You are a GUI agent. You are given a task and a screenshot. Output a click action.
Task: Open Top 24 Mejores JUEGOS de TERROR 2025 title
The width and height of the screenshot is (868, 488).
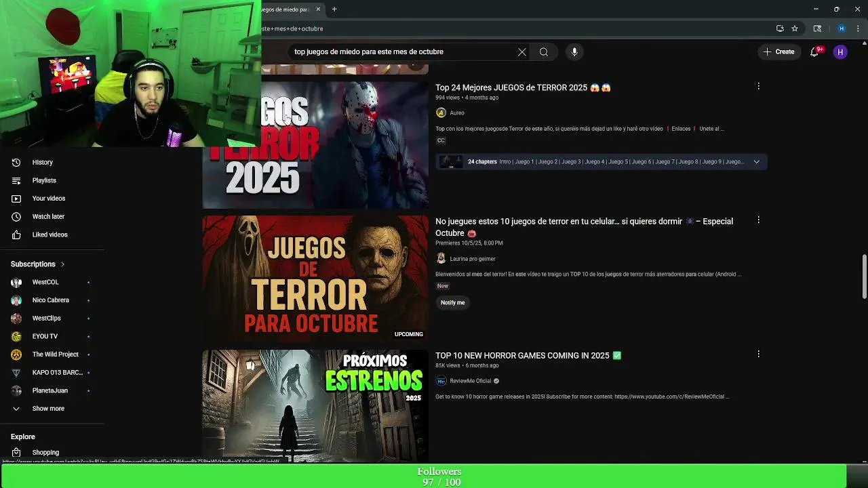click(523, 87)
